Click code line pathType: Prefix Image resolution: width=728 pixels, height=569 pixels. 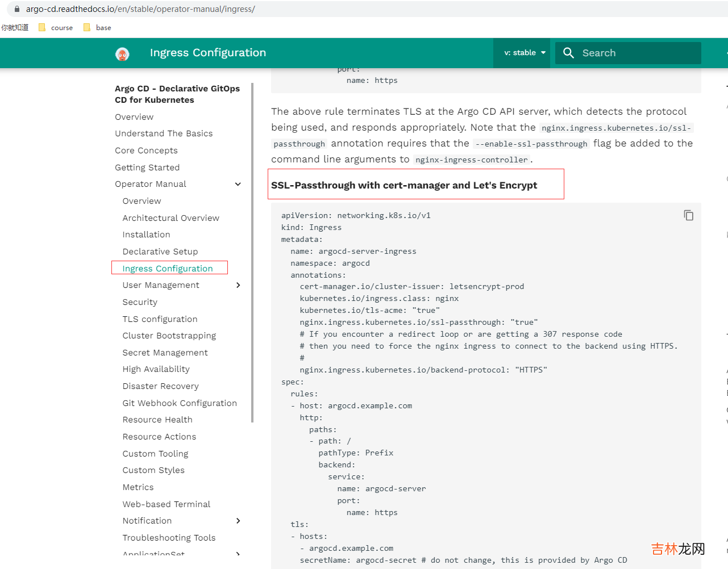click(356, 453)
